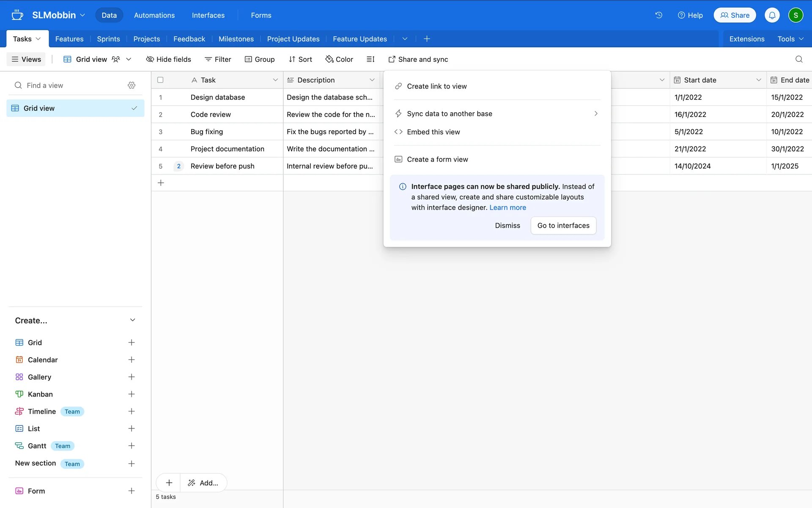Open the Task column header dropdown
Image resolution: width=812 pixels, height=508 pixels.
coord(275,80)
